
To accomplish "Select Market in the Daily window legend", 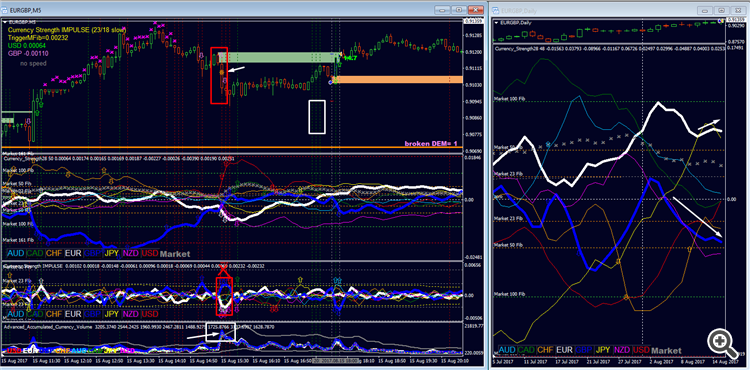I will pos(666,350).
